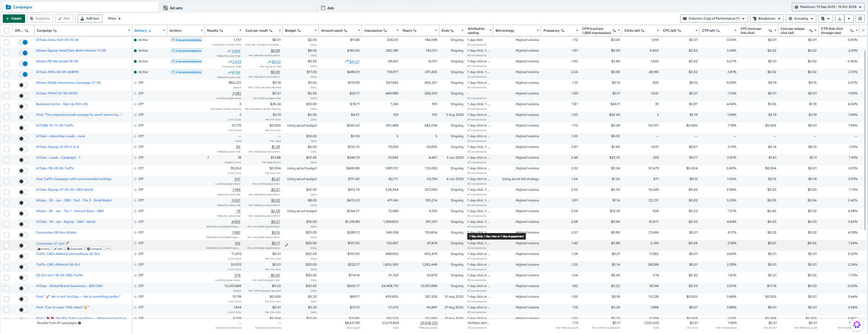Open export options arrow beside download
This screenshot has height=334, width=868.
(x=849, y=19)
